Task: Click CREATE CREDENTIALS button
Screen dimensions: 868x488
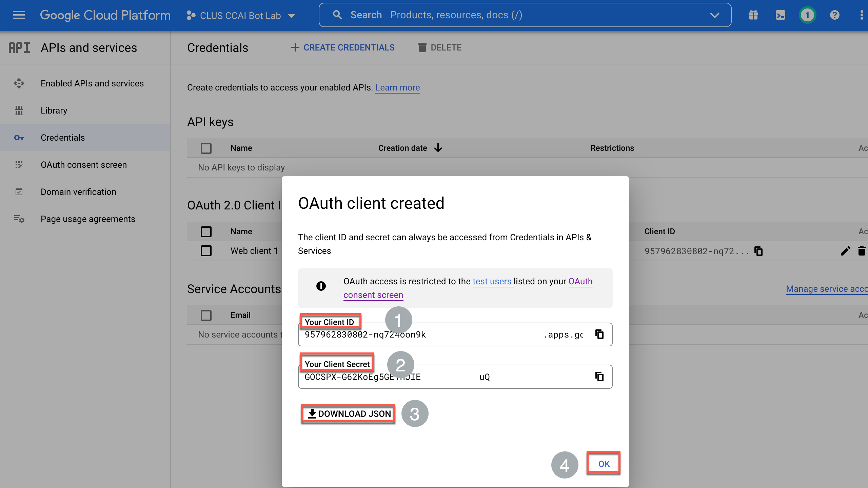Action: (x=343, y=47)
